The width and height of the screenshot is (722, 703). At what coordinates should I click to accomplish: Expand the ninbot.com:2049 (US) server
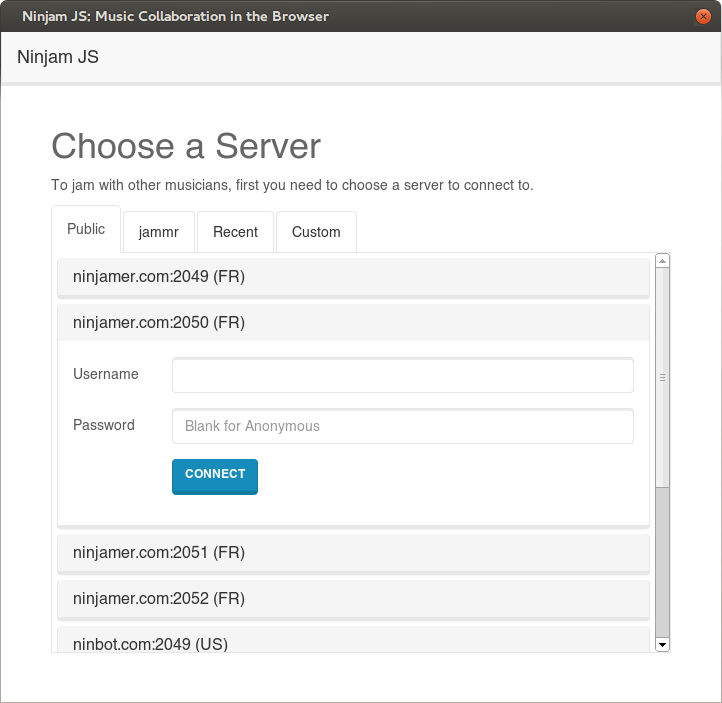pyautogui.click(x=353, y=639)
